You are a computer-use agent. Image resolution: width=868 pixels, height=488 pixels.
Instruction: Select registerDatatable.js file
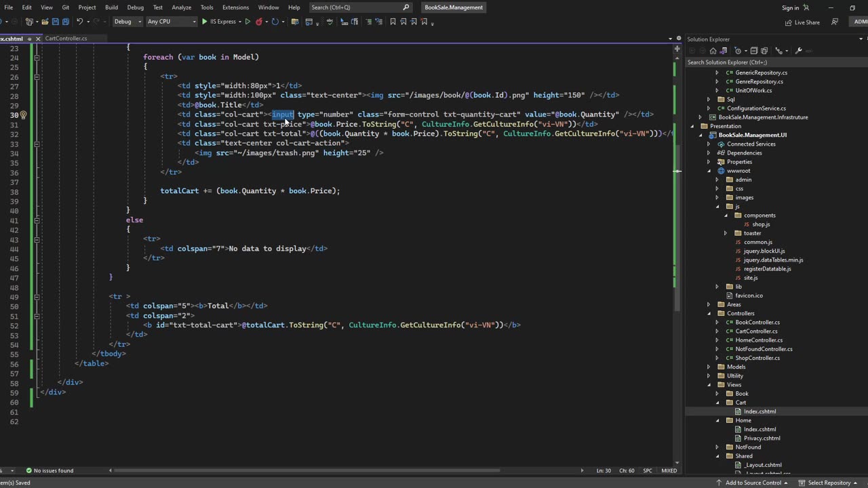767,269
